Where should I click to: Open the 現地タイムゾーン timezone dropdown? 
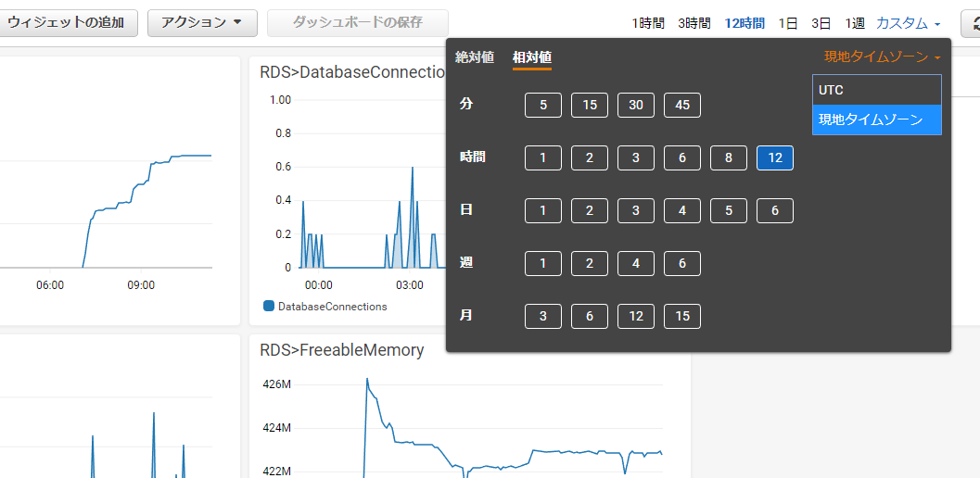pyautogui.click(x=882, y=57)
